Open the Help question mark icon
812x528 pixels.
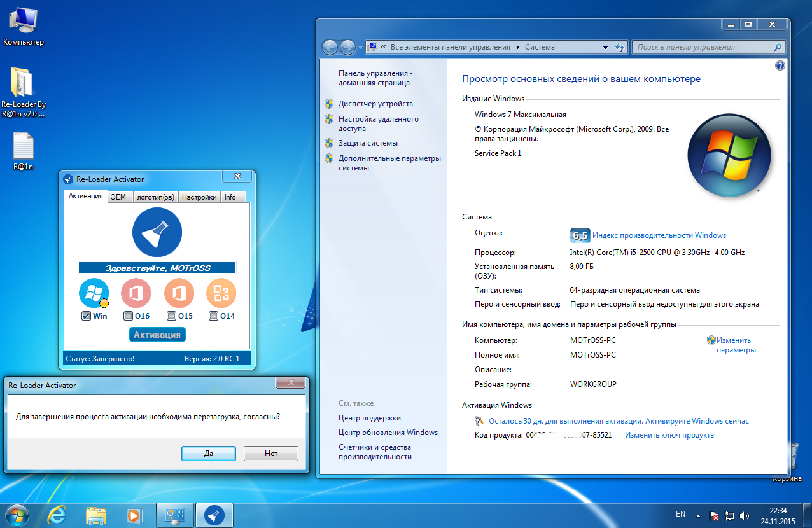(780, 66)
